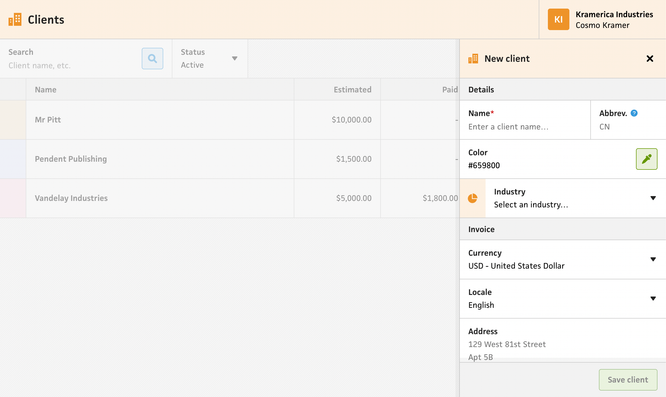Image resolution: width=666 pixels, height=397 pixels.
Task: Open the Kramerica Industries account menu
Action: tap(602, 20)
